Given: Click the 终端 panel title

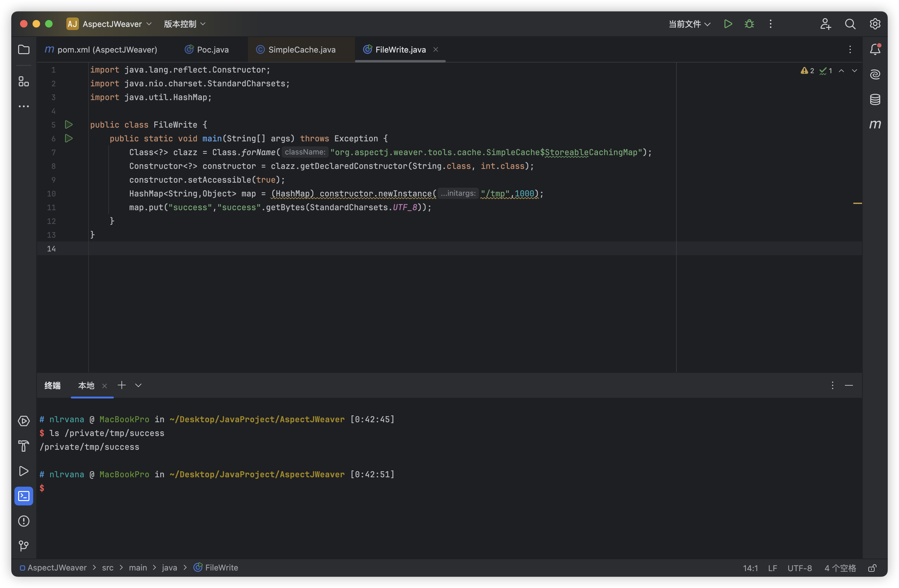Looking at the screenshot, I should tap(53, 385).
